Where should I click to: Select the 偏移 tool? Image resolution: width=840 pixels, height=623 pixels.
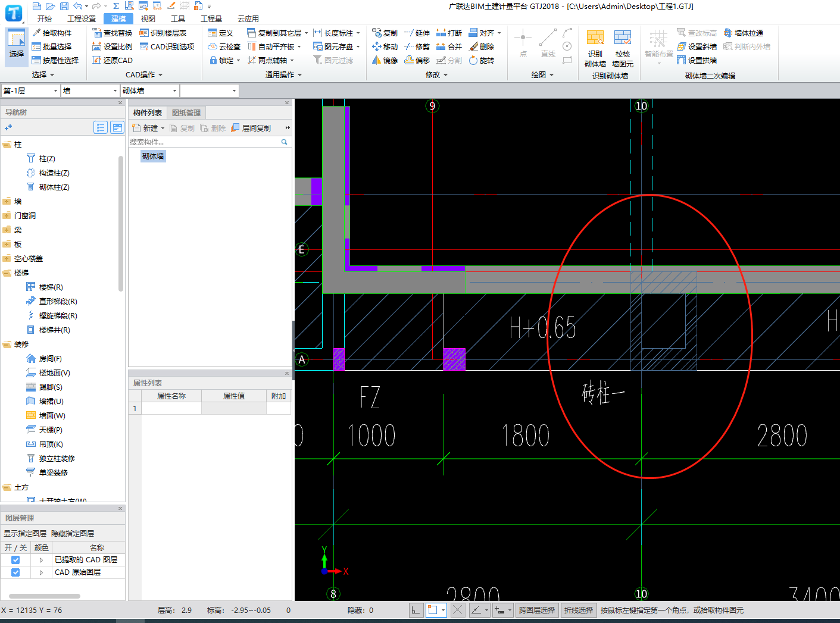[x=417, y=60]
